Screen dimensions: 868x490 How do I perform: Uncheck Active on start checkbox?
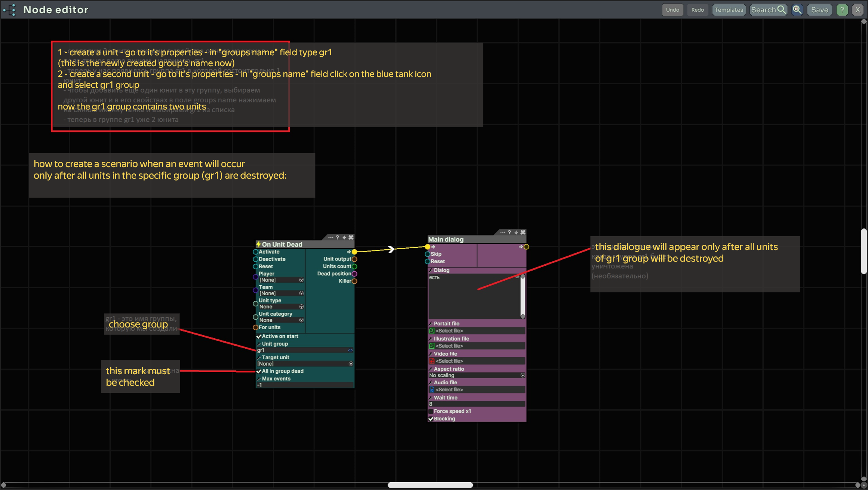[259, 336]
